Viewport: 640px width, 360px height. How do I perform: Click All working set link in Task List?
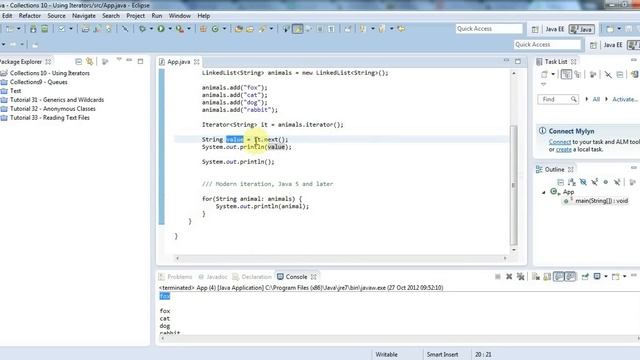596,99
